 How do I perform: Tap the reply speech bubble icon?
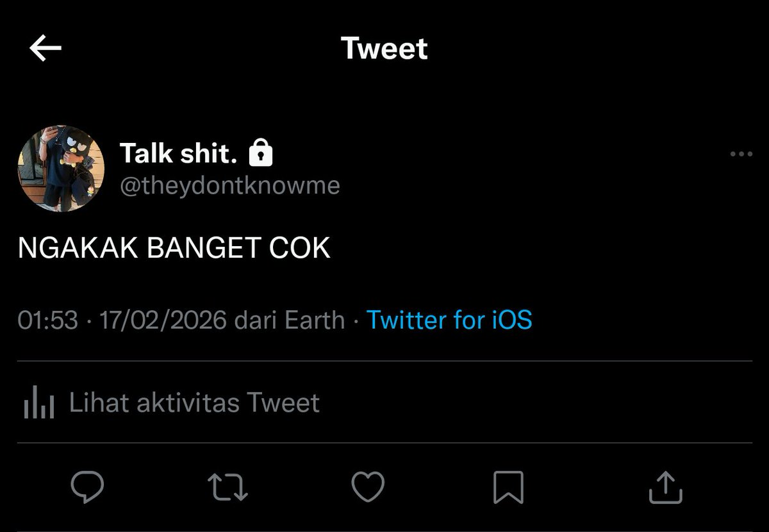(87, 488)
